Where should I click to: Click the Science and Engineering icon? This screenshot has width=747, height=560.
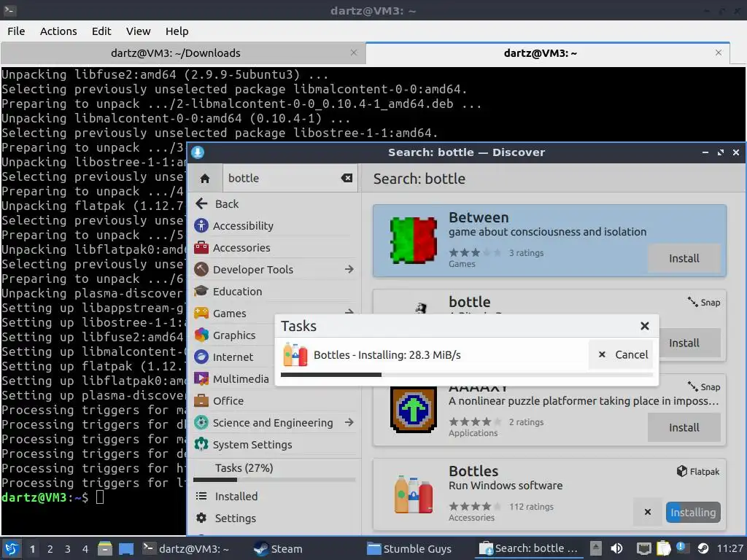(x=201, y=422)
